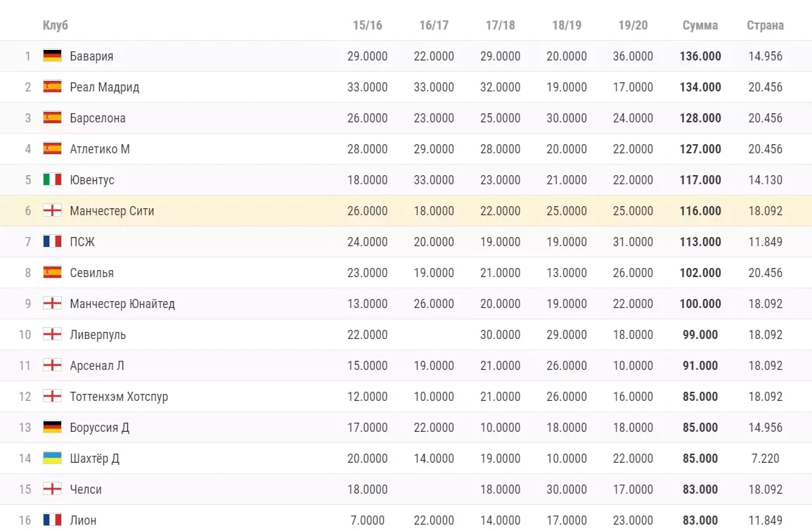Select Реал Мадрид's sum 134.000
This screenshot has height=531, width=812.
click(700, 87)
